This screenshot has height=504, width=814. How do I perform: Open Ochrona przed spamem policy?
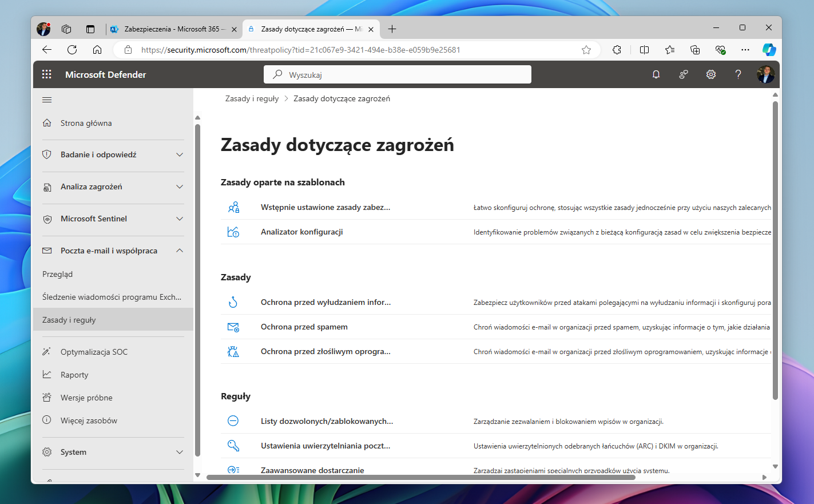(x=304, y=327)
